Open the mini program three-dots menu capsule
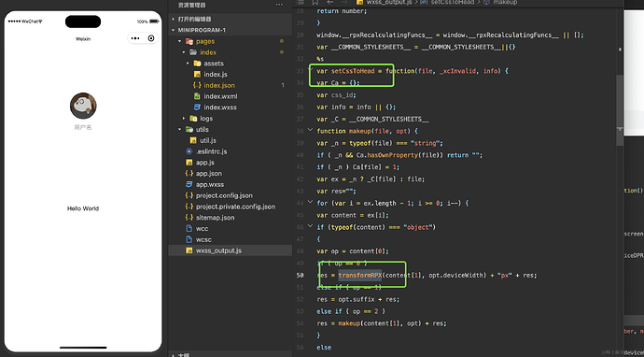Viewport: 644px width, 357px height. point(135,38)
